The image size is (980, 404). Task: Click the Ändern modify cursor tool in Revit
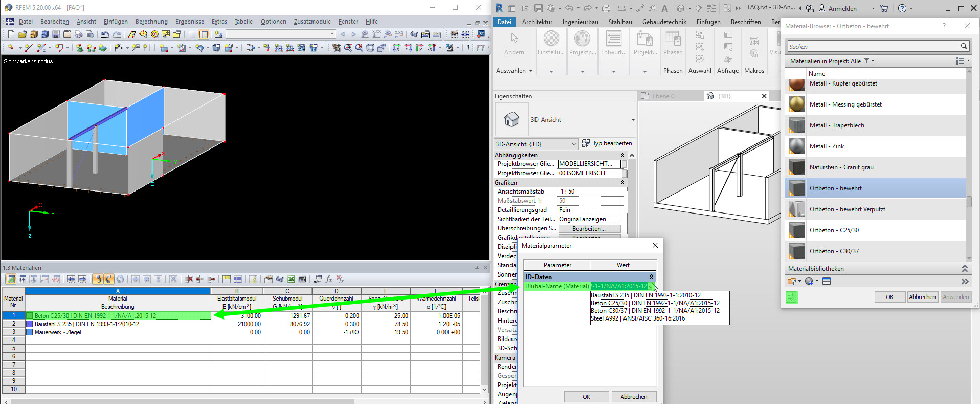[514, 44]
